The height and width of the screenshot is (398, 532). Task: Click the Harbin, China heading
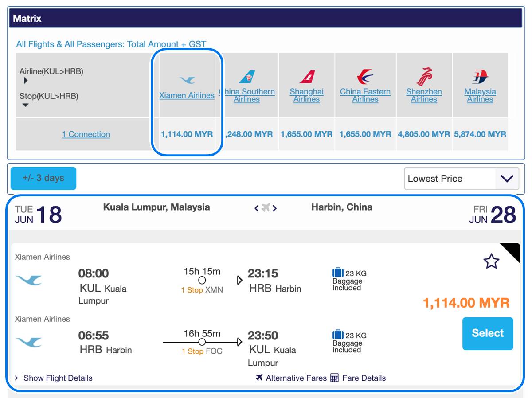pos(342,207)
